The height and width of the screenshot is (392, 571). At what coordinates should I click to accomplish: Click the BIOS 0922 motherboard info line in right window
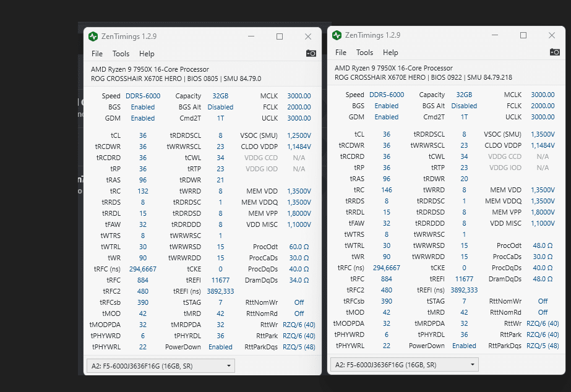(423, 77)
